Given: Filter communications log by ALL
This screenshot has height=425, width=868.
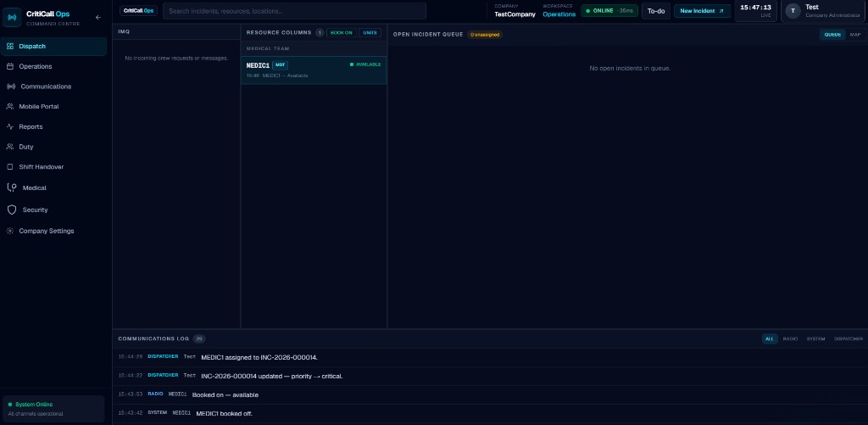Looking at the screenshot, I should 770,338.
